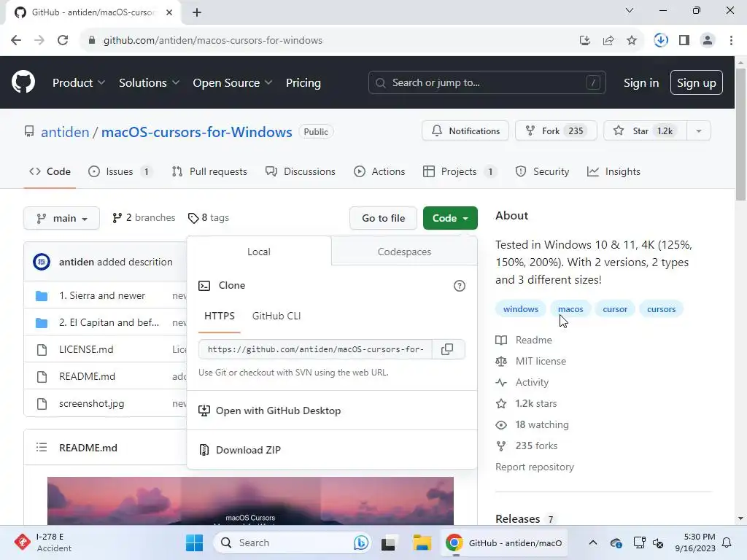The width and height of the screenshot is (747, 560).
Task: Click the macos topic tag
Action: tap(570, 309)
